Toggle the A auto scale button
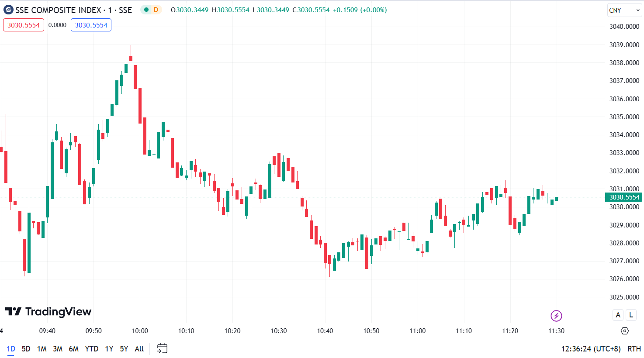Viewport: 644px width, 358px height. pyautogui.click(x=618, y=315)
